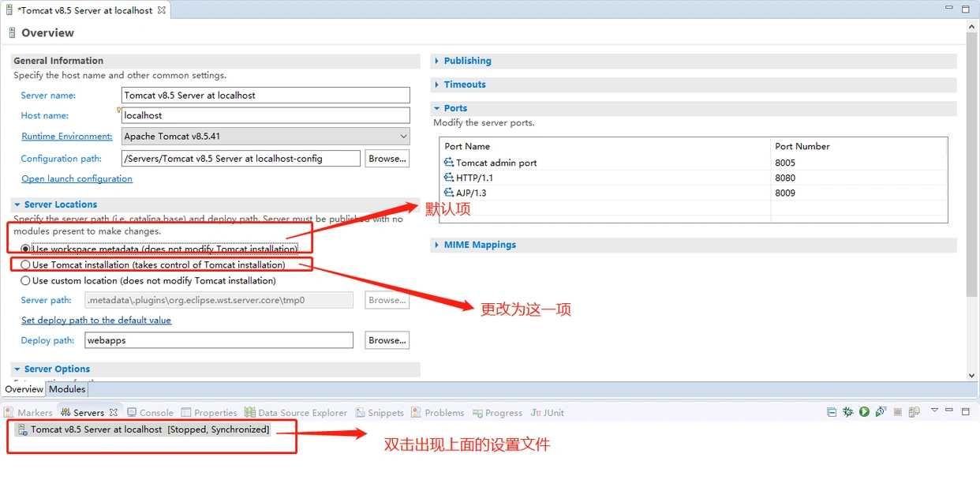Collapse the Ports section
980x495 pixels.
[x=437, y=108]
